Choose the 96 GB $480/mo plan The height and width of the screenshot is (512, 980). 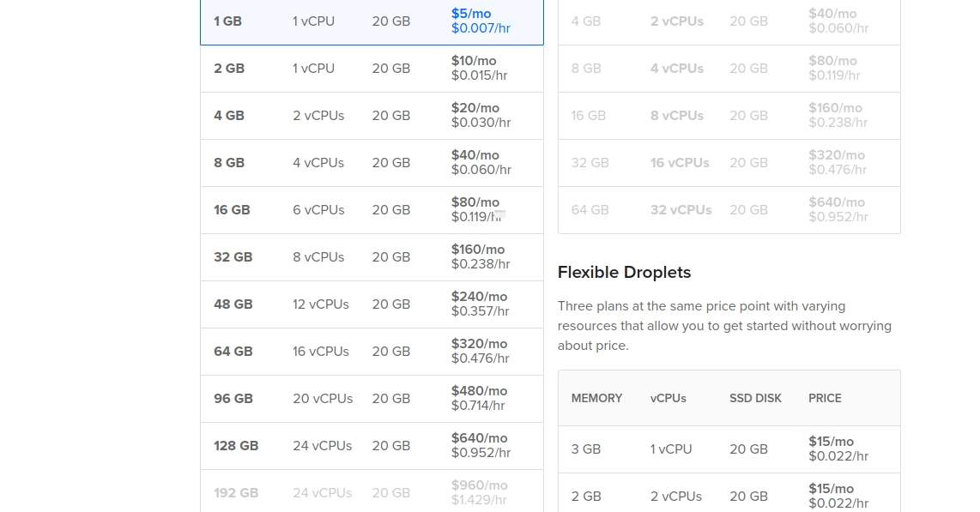click(372, 399)
